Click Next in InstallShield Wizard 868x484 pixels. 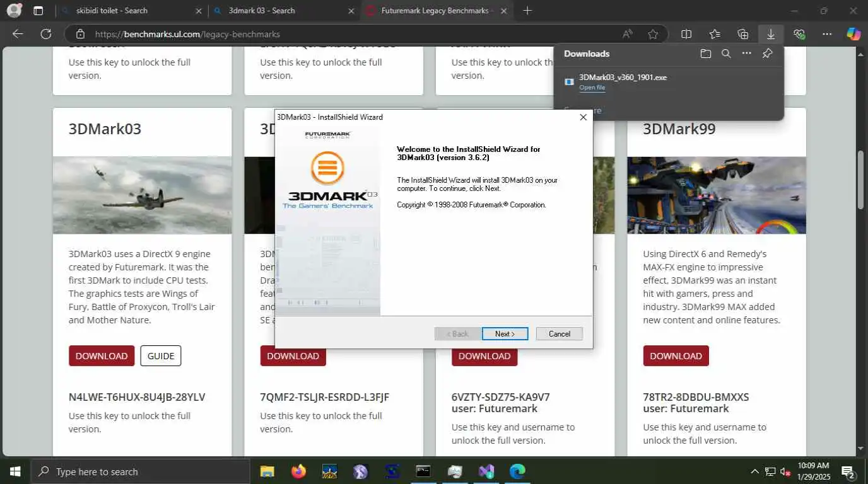(505, 333)
